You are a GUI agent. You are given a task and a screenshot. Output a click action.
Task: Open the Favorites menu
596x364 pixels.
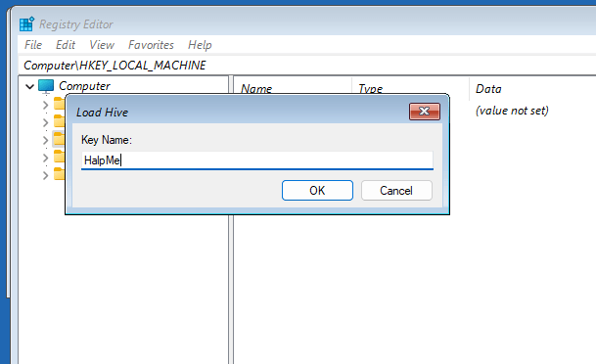(151, 45)
